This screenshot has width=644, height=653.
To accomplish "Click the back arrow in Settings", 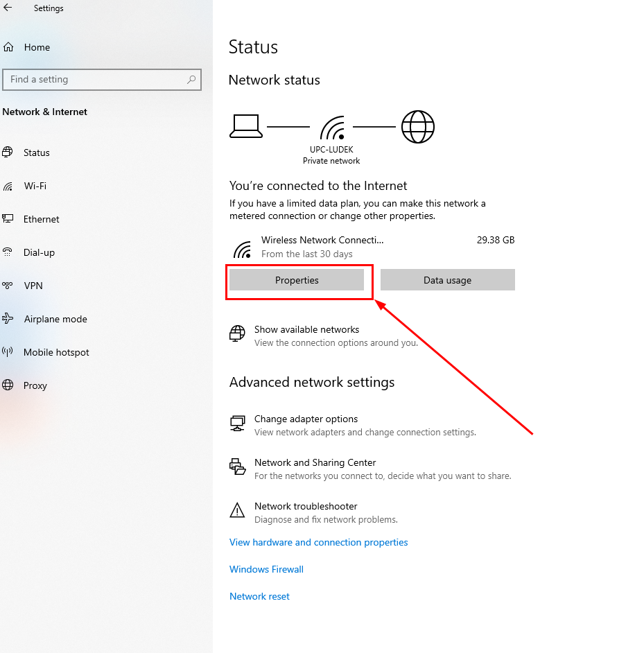I will click(8, 8).
